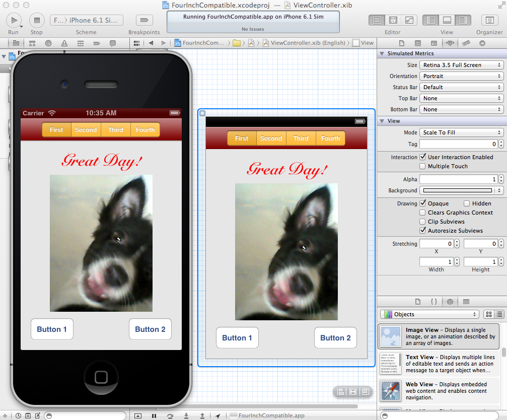
Task: Select First segment in simulator
Action: pyautogui.click(x=56, y=129)
